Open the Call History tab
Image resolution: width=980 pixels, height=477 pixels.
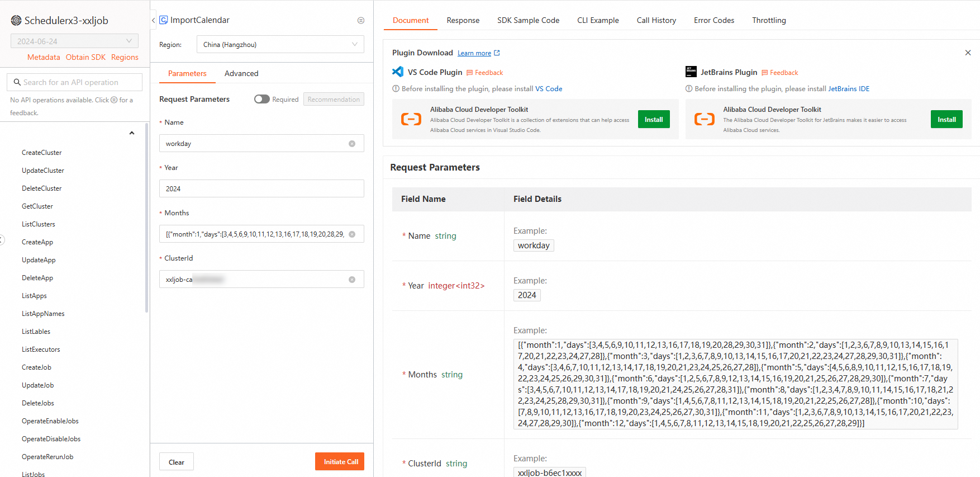[656, 20]
